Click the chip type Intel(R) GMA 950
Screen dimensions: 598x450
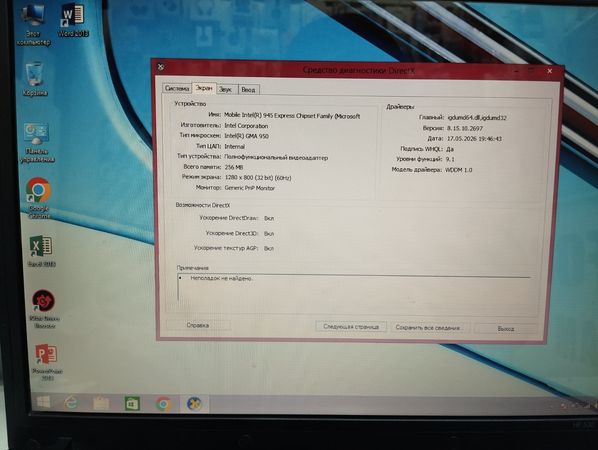pos(246,136)
